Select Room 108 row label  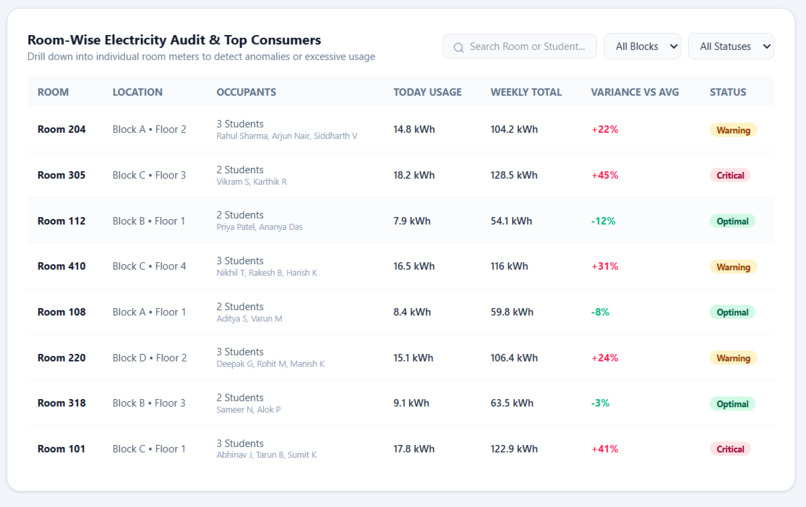coord(62,312)
